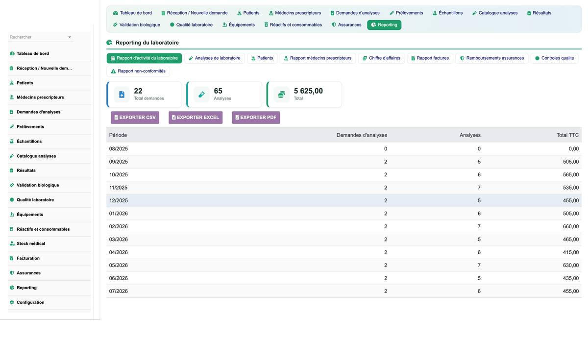This screenshot has height=364, width=588.
Task: Click the 660,00 total value
Action: click(571, 226)
